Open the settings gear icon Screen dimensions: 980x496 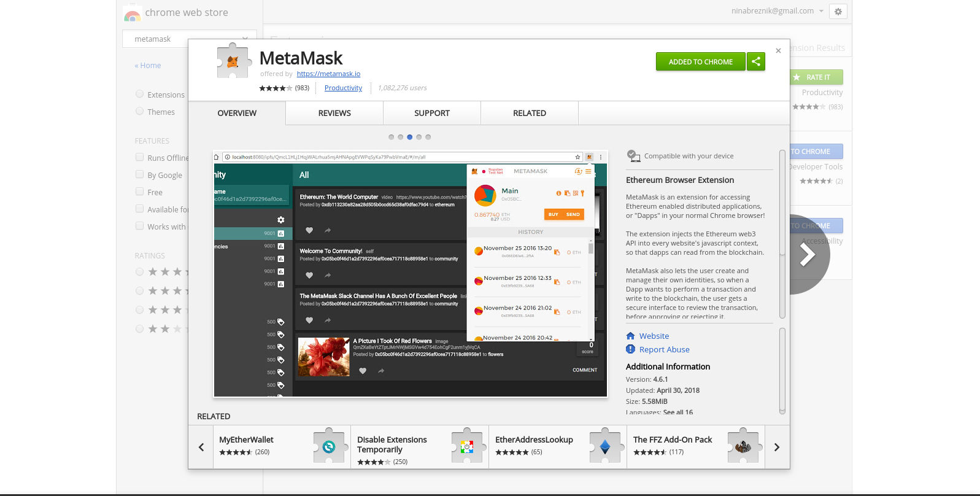tap(838, 11)
